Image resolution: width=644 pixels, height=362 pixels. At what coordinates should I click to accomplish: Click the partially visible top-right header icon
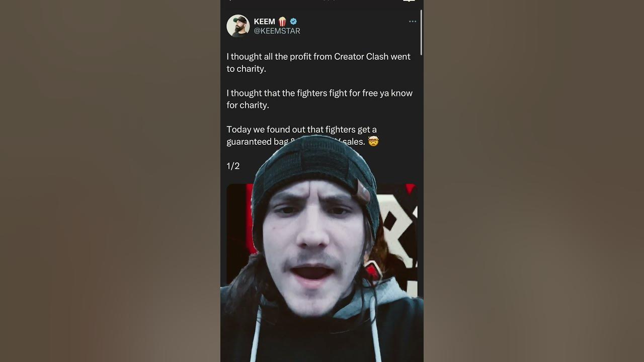tap(409, 1)
